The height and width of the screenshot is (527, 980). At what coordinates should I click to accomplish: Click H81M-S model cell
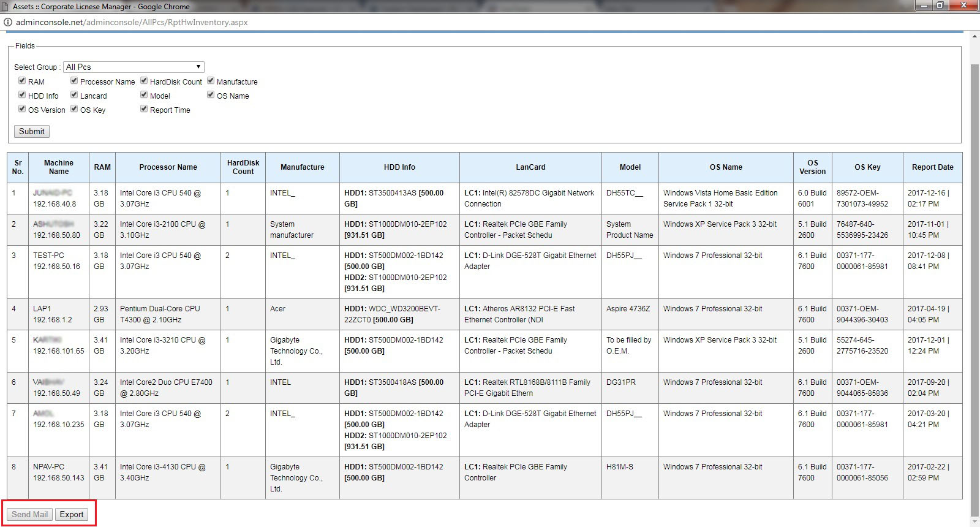click(630, 478)
